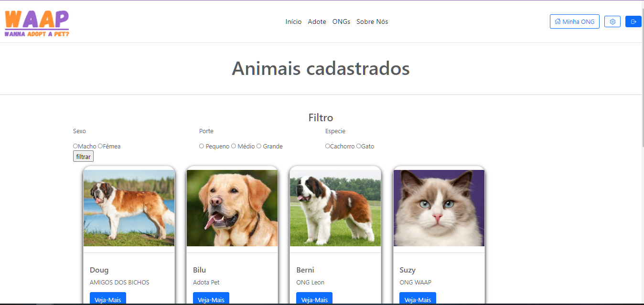Select the Macho radio button
The image size is (644, 305).
75,146
